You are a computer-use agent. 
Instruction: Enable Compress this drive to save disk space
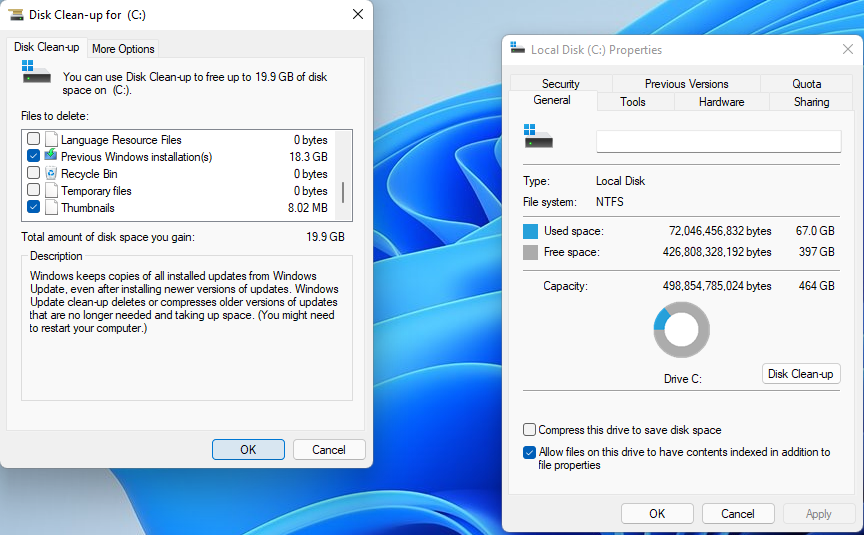530,429
